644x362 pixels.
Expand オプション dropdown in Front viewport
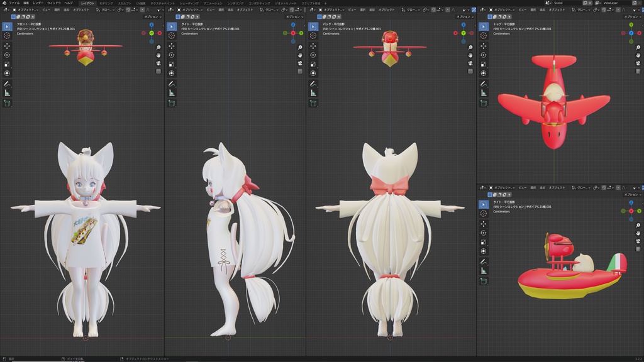point(153,17)
